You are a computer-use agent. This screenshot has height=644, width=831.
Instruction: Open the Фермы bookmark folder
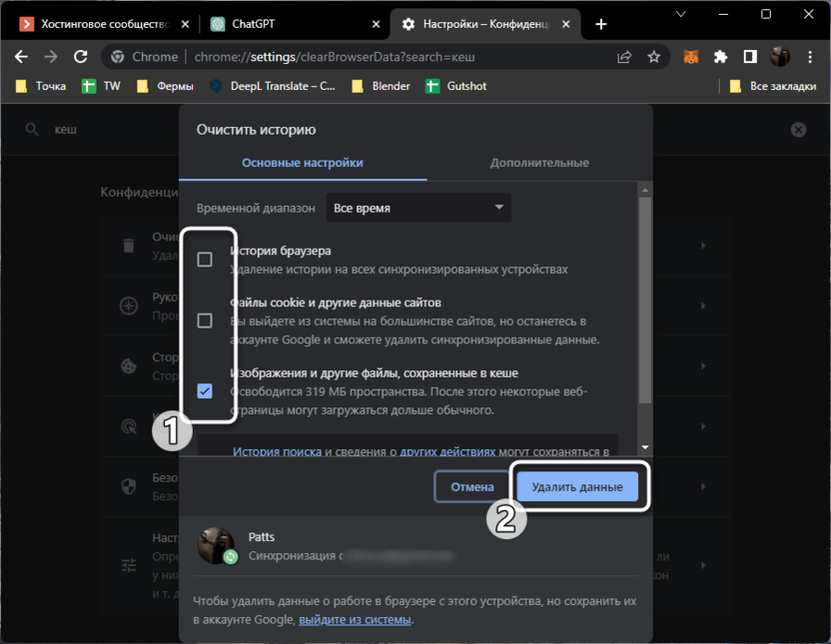coord(165,86)
